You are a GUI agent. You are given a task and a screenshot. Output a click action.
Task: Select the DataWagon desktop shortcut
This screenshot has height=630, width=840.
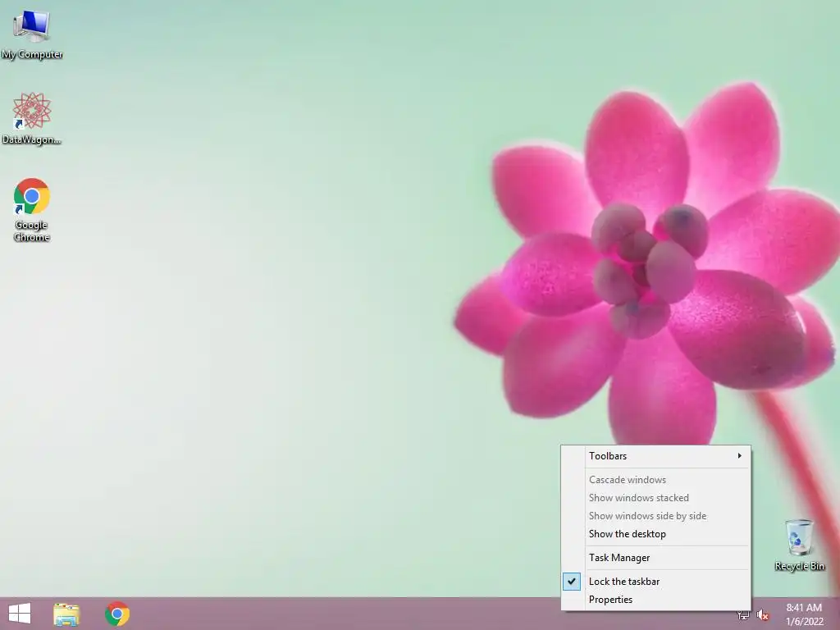tap(32, 119)
